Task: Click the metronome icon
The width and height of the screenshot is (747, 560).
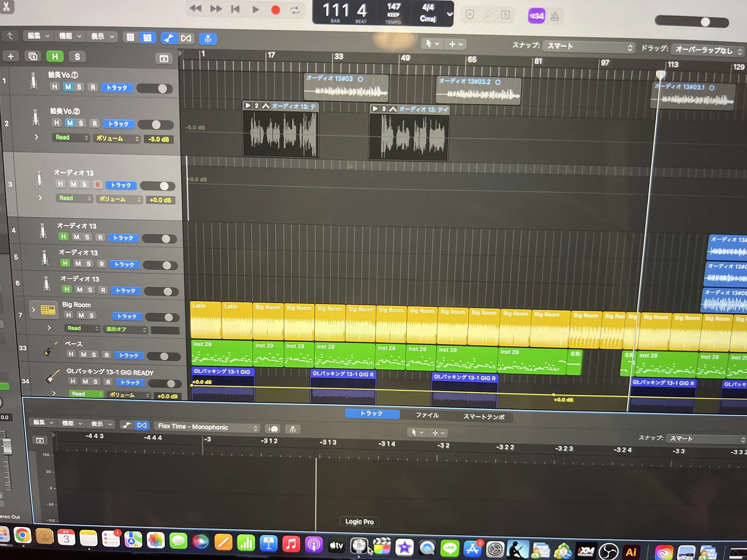Action: [554, 16]
